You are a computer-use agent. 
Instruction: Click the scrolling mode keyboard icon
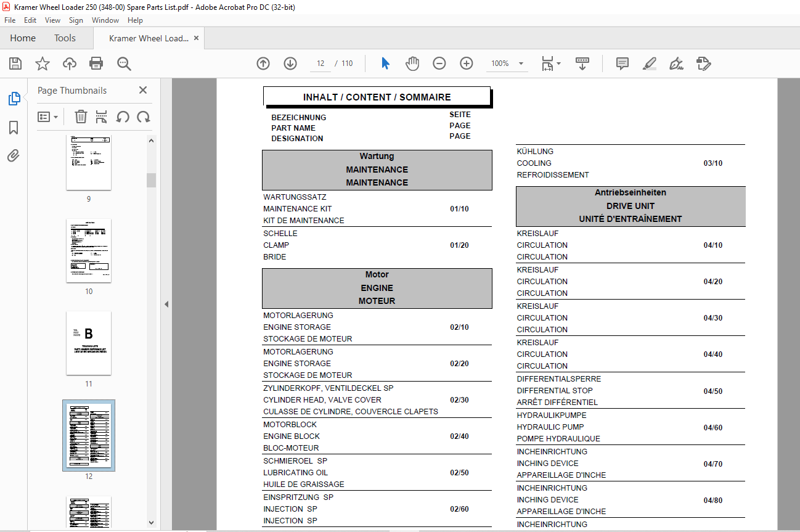(x=582, y=63)
